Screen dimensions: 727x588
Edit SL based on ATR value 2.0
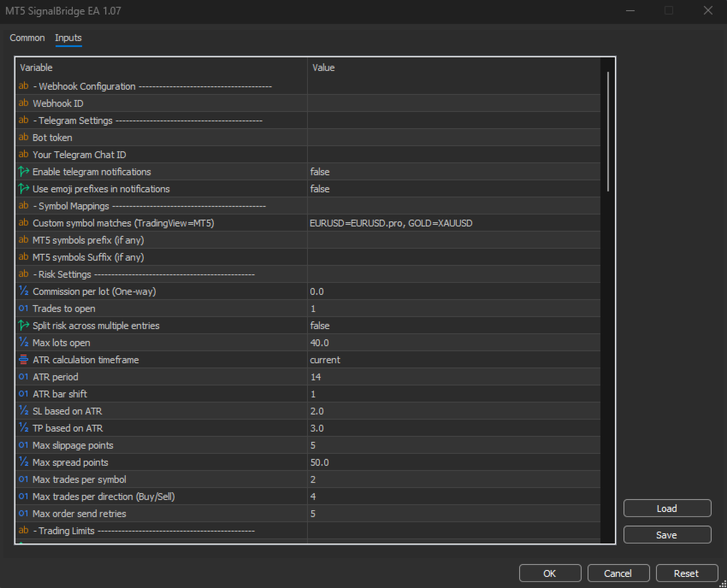454,410
